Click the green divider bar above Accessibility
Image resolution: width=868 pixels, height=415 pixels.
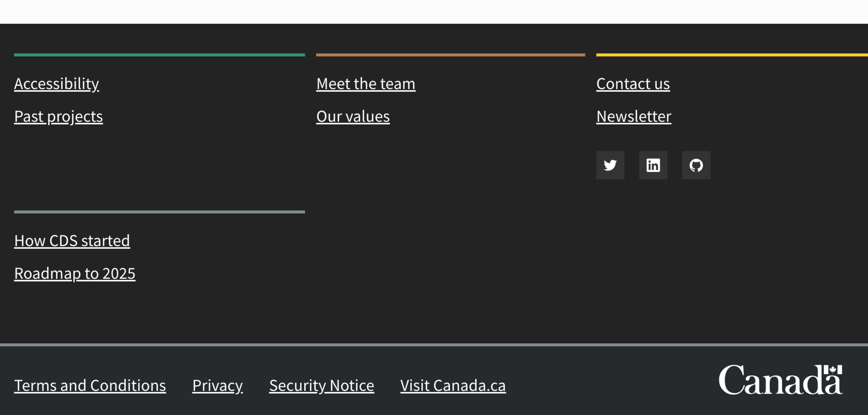(x=159, y=55)
